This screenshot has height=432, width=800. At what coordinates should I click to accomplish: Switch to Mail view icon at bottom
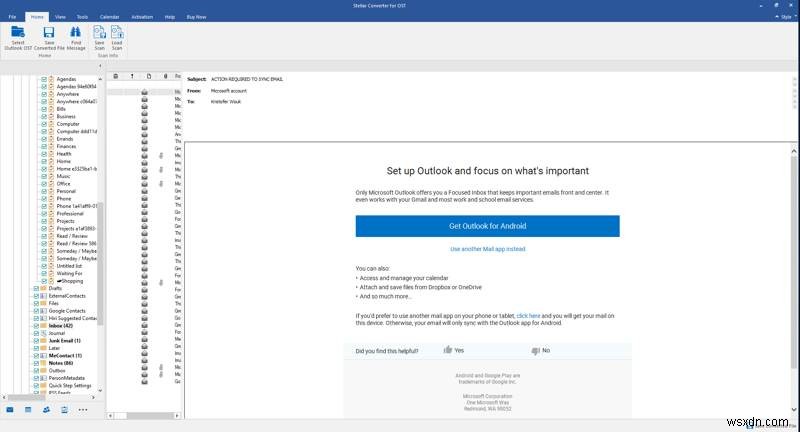[10, 410]
